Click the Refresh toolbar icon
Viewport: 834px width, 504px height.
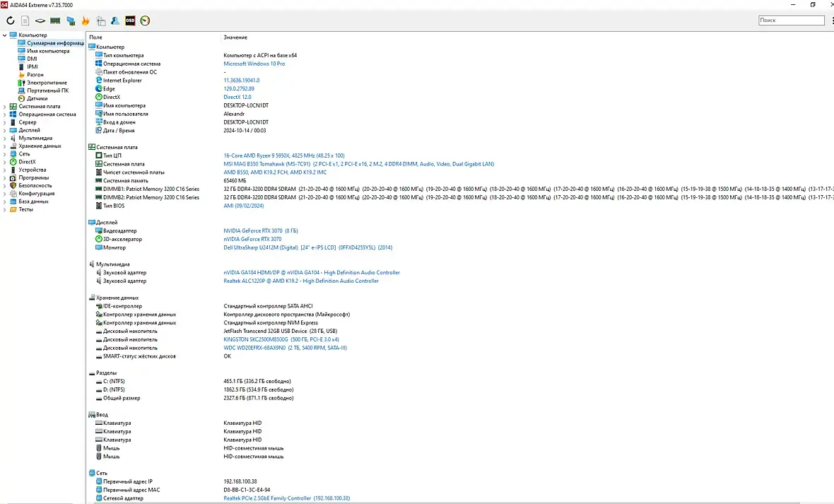(x=10, y=20)
